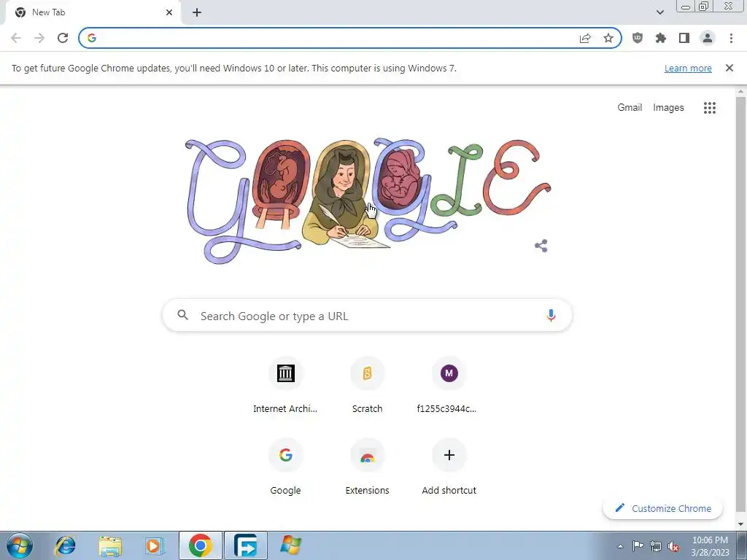Click the muted volume tray icon

click(x=673, y=546)
